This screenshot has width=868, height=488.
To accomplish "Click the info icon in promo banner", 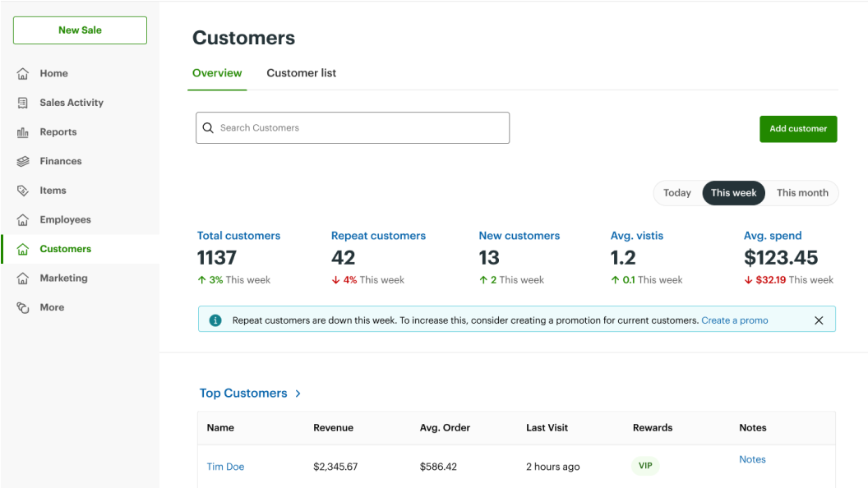I will pos(215,320).
